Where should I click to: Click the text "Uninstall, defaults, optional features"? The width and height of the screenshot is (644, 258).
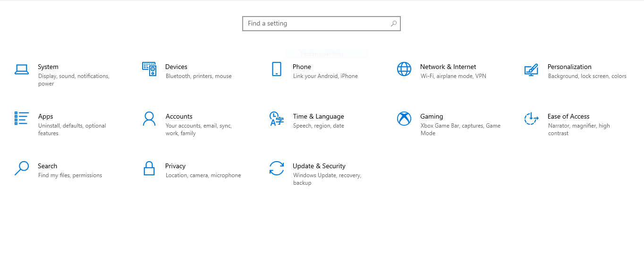tap(72, 129)
